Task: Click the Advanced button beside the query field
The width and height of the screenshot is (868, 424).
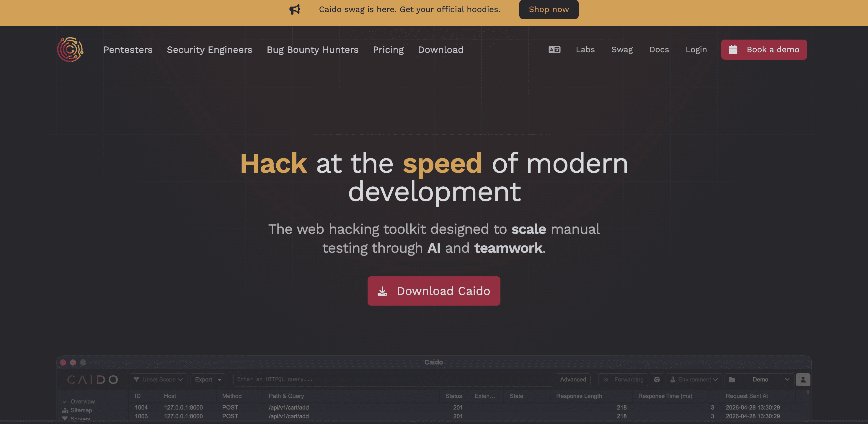Action: (x=573, y=379)
